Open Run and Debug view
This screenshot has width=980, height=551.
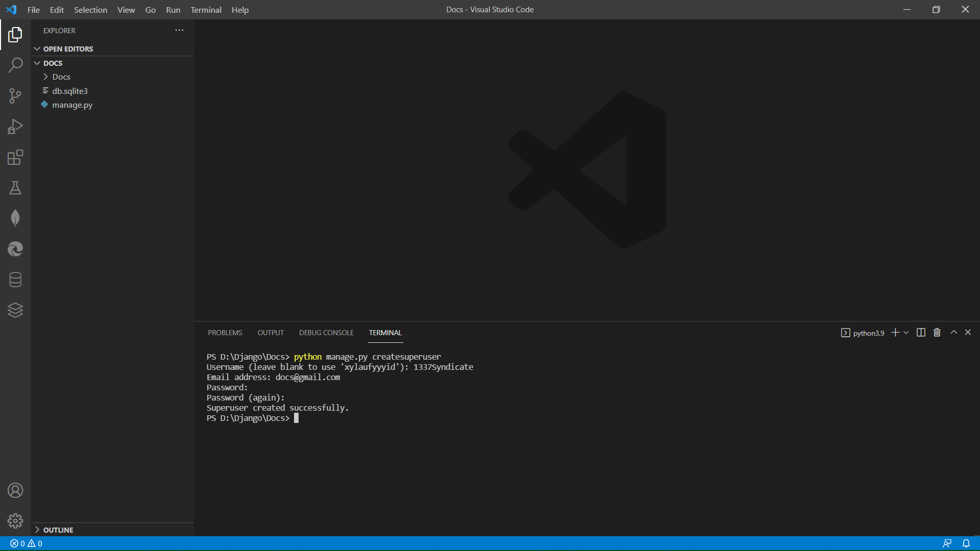click(x=15, y=127)
